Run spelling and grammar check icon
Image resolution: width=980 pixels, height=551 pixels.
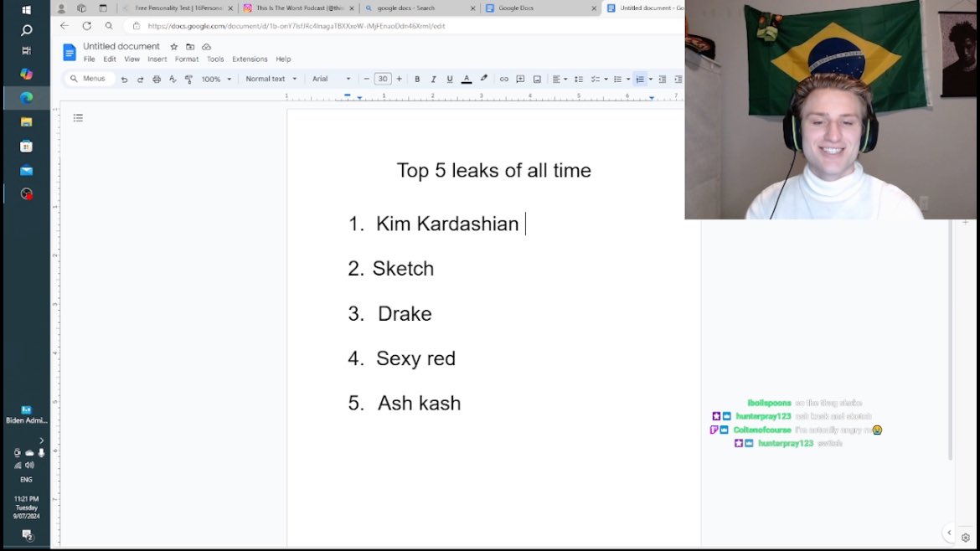(173, 80)
